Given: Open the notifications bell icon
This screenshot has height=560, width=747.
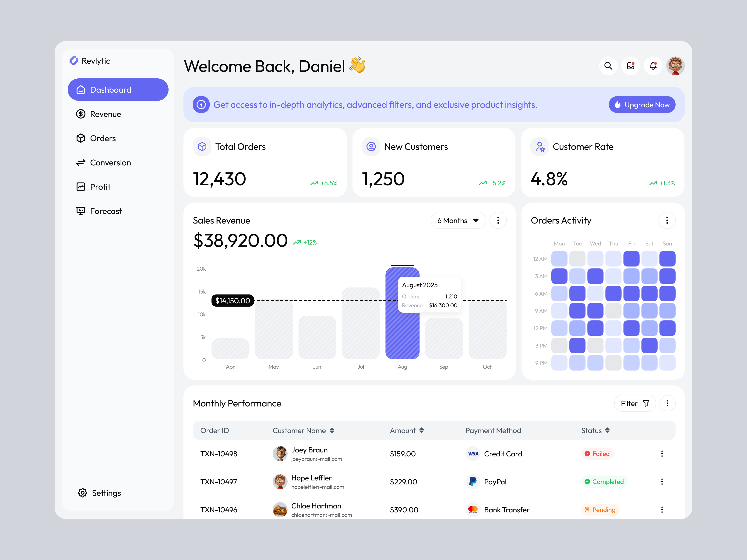Looking at the screenshot, I should pyautogui.click(x=653, y=66).
